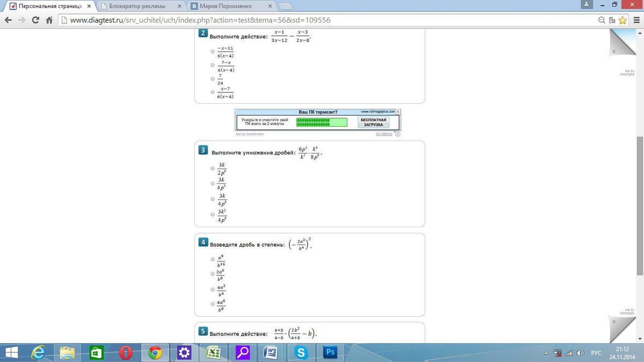Viewport: 644px width, 362px height.
Task: Click the Ваш ПК тормозит? ad headline
Action: [318, 112]
